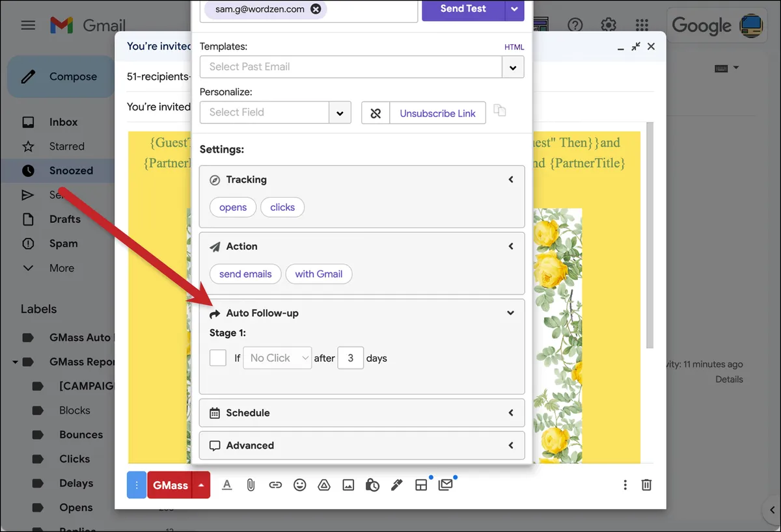Expand More in the Gmail sidebar
Screen dimensions: 781x532
(61, 268)
